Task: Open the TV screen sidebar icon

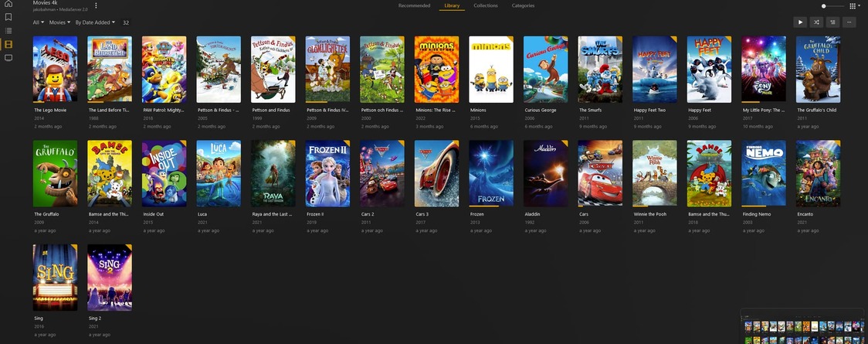Action: [x=8, y=58]
